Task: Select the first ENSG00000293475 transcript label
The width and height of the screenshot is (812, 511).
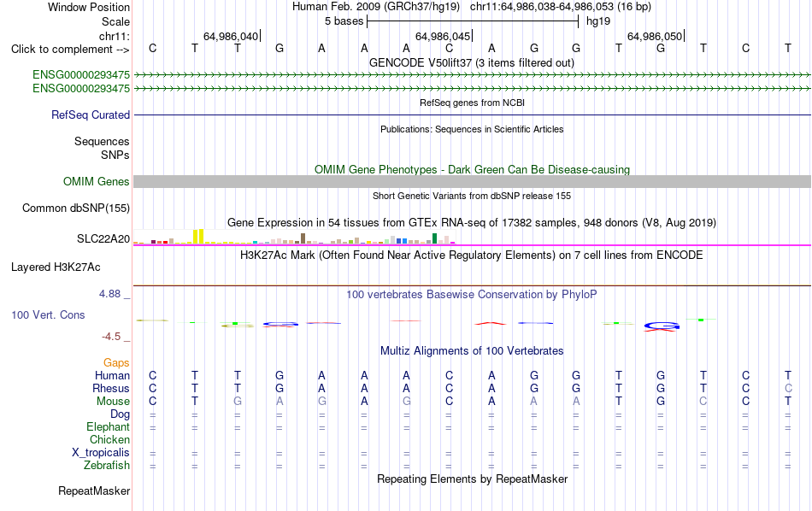Action: click(81, 74)
